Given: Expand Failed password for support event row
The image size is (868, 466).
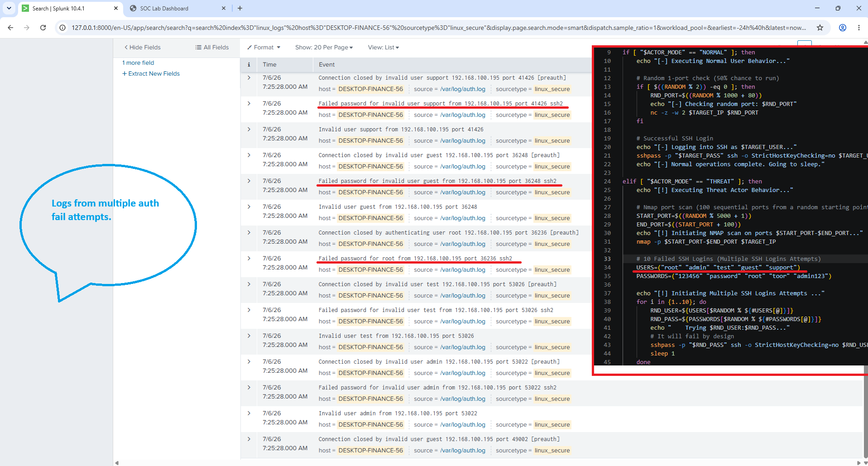Looking at the screenshot, I should pyautogui.click(x=249, y=104).
